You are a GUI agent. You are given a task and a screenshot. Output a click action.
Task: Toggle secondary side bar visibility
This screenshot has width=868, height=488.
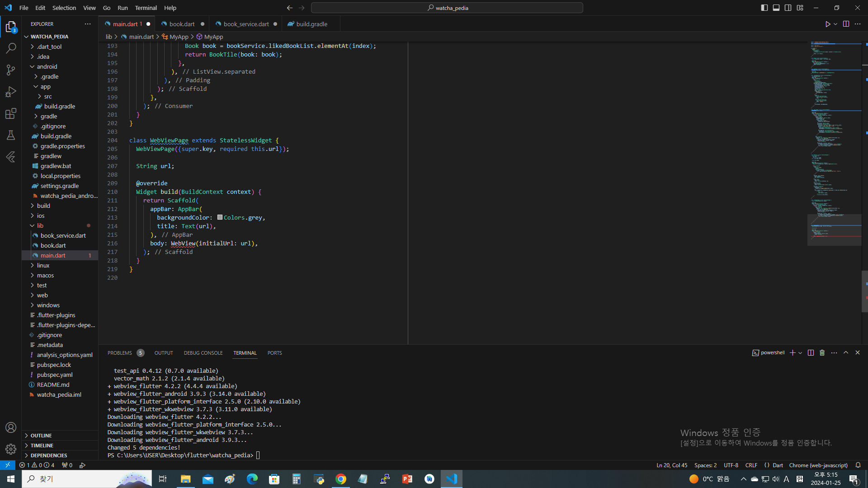[x=788, y=8]
